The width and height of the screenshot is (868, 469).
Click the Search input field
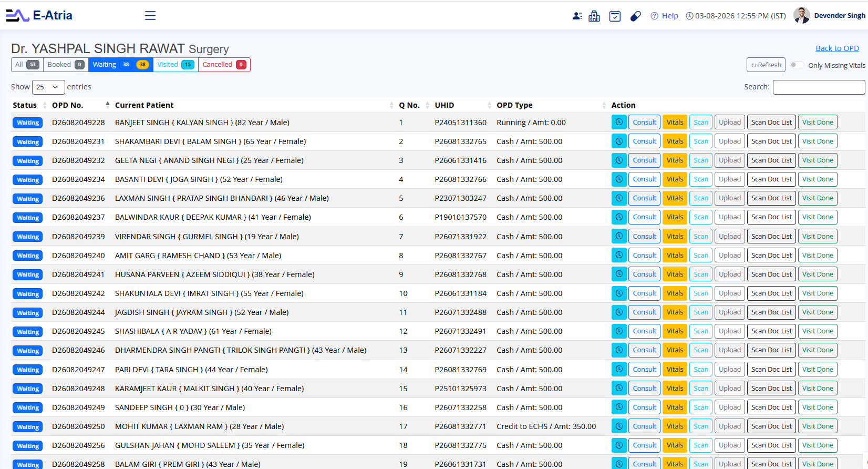(819, 87)
